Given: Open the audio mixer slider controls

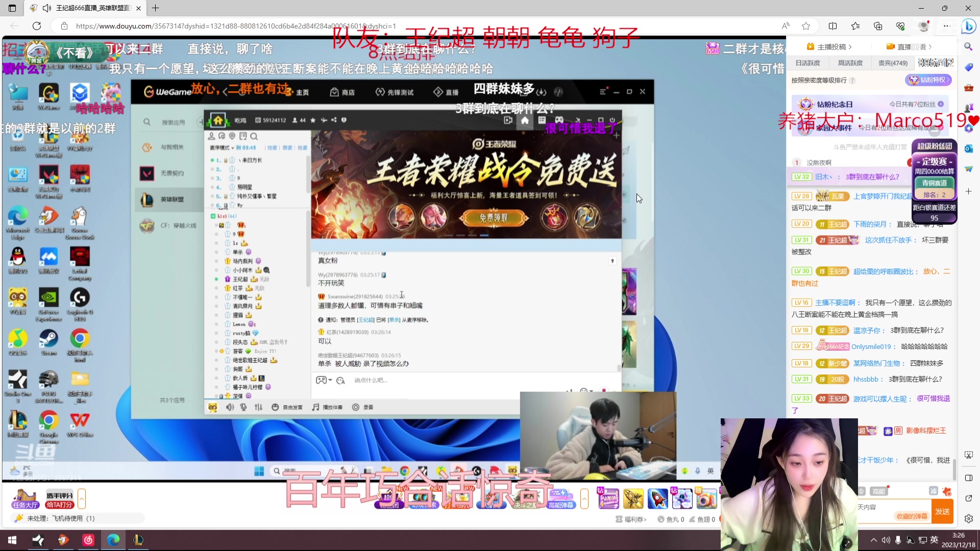Looking at the screenshot, I should pos(258,407).
